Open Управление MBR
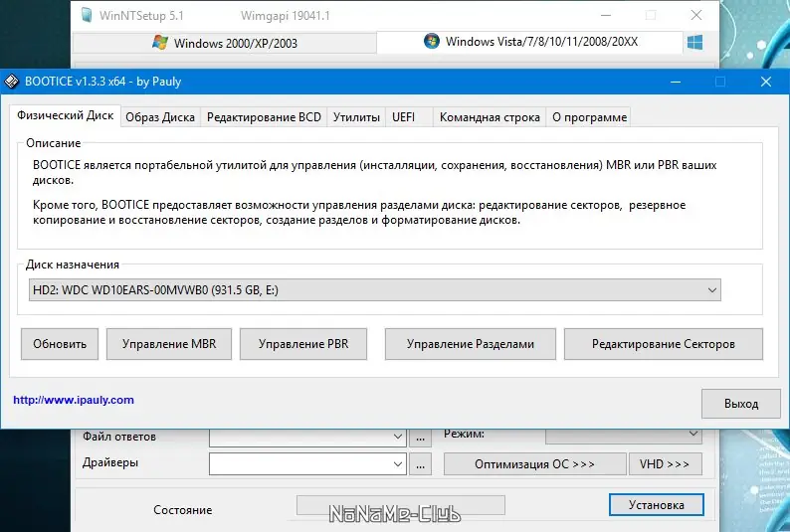Screen dimensions: 790x532 click(x=169, y=344)
